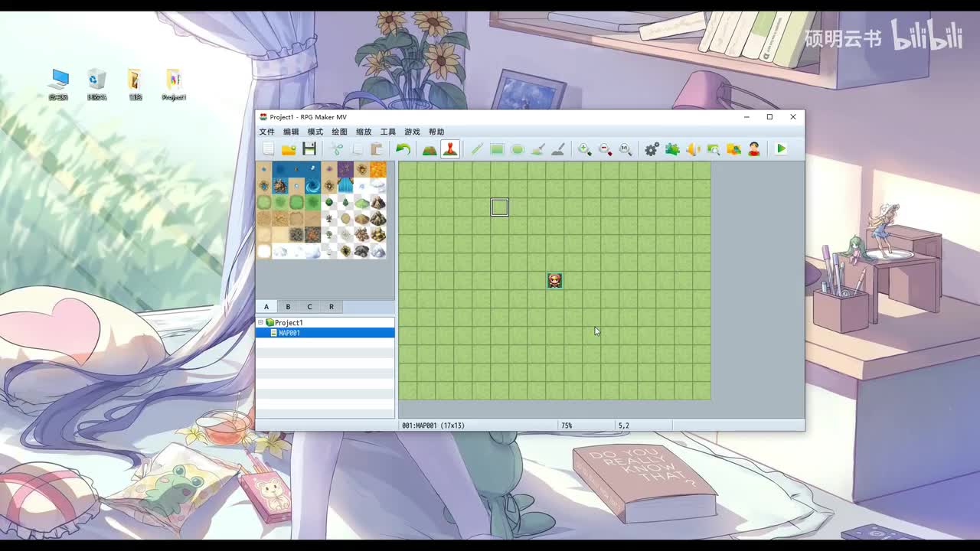Open the 文件 menu
Viewport: 980px width, 551px height.
[x=266, y=132]
